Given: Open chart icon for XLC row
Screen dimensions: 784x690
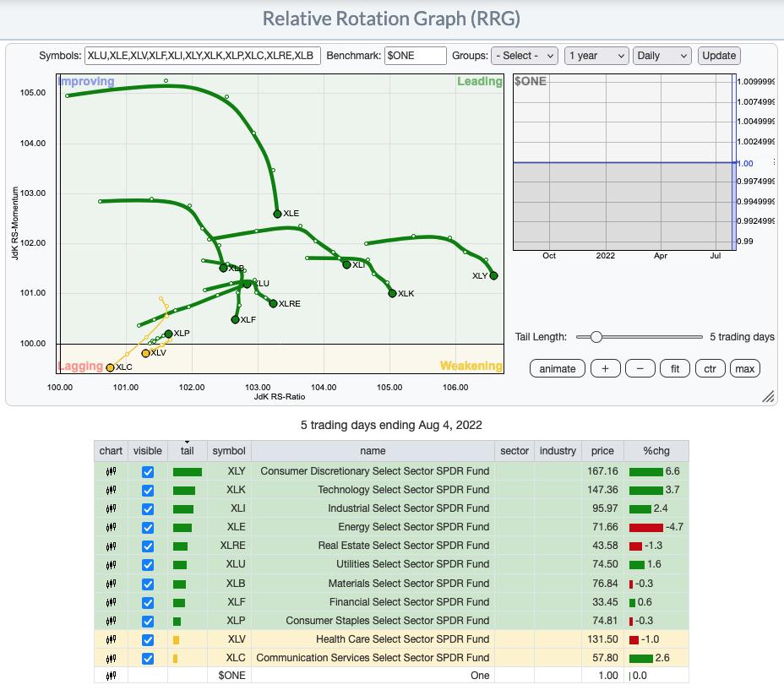Looking at the screenshot, I should tap(111, 658).
